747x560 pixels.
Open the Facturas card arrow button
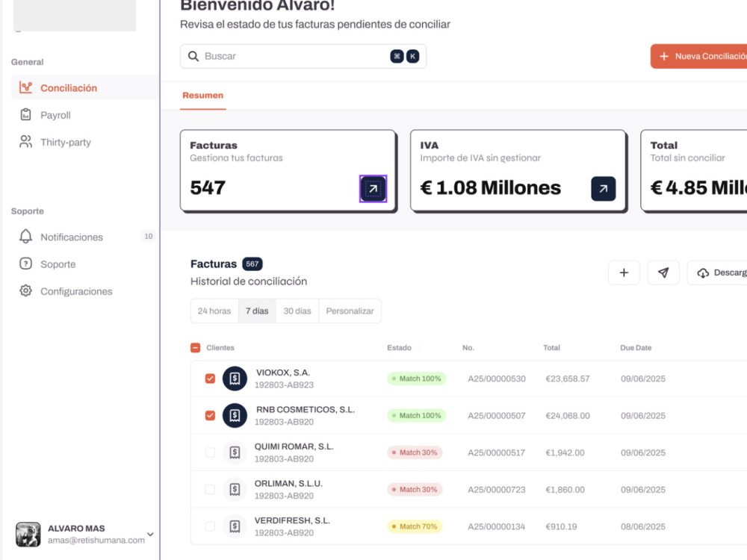[x=373, y=189]
